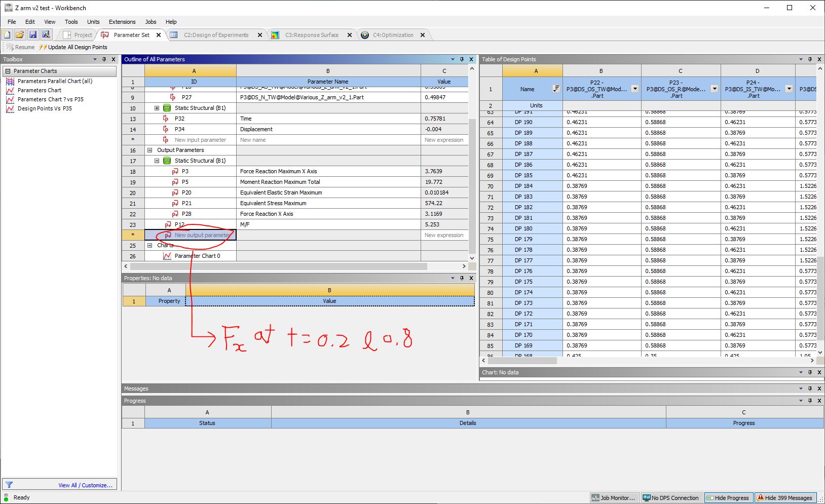This screenshot has width=825, height=504.
Task: Switch to C2:Design of Experiments tab
Action: pos(216,35)
